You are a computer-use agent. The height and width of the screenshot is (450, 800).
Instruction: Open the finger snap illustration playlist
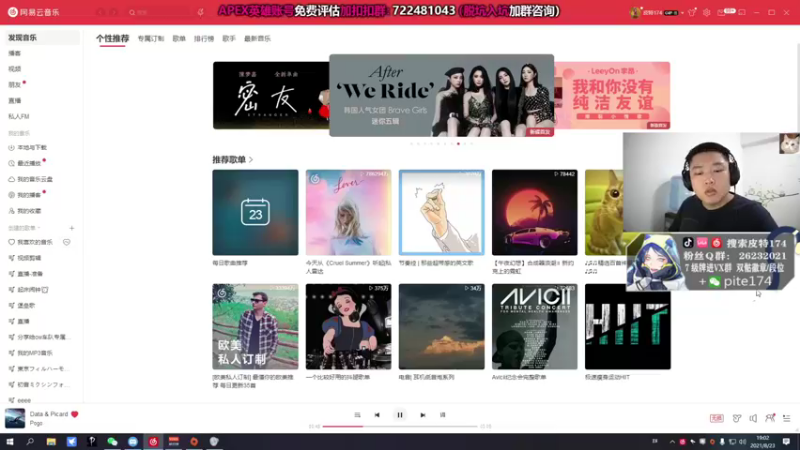[x=441, y=212]
